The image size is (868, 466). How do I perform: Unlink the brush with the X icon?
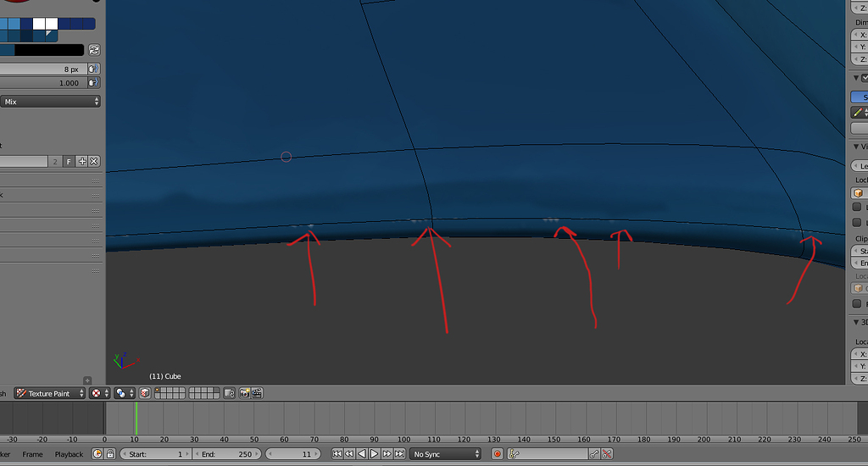coord(94,162)
